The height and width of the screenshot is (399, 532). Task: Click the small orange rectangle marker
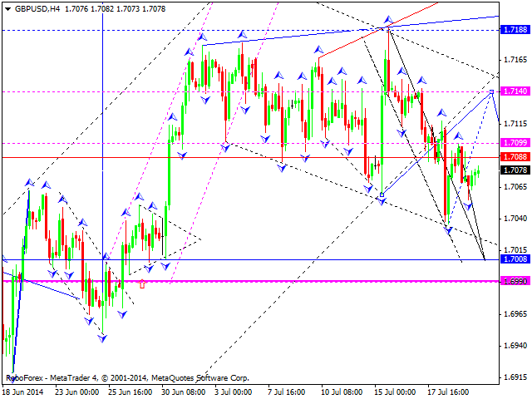pos(142,284)
